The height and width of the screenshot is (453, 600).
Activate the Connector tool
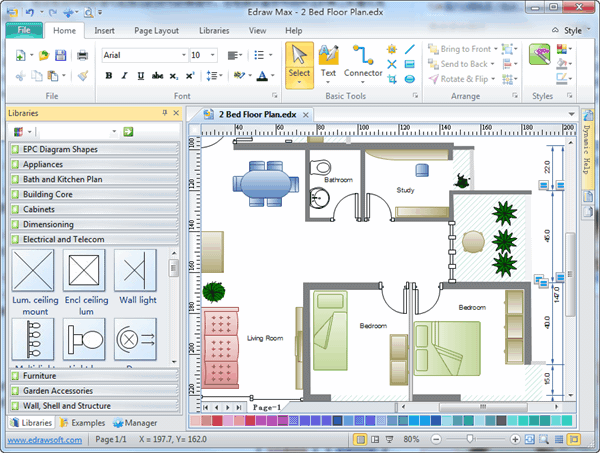click(x=362, y=61)
